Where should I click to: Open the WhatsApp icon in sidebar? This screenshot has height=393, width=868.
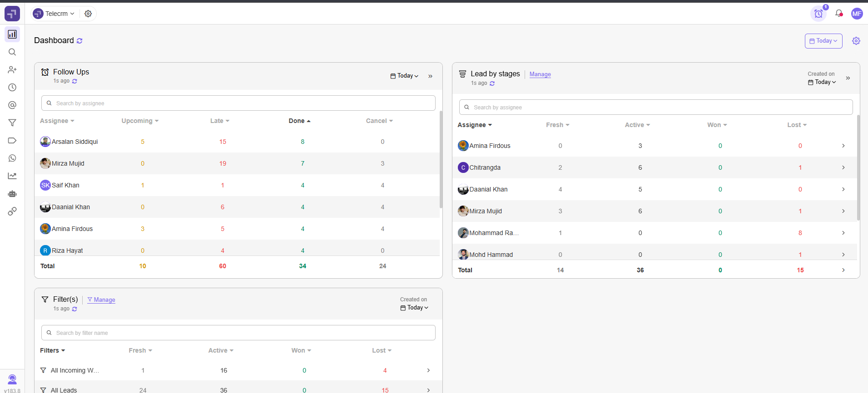point(12,158)
